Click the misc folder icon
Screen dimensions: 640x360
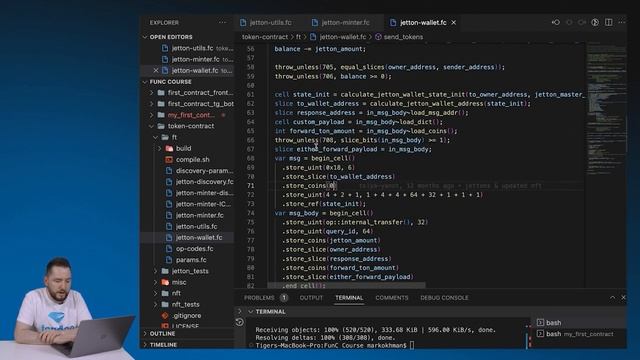[165, 282]
